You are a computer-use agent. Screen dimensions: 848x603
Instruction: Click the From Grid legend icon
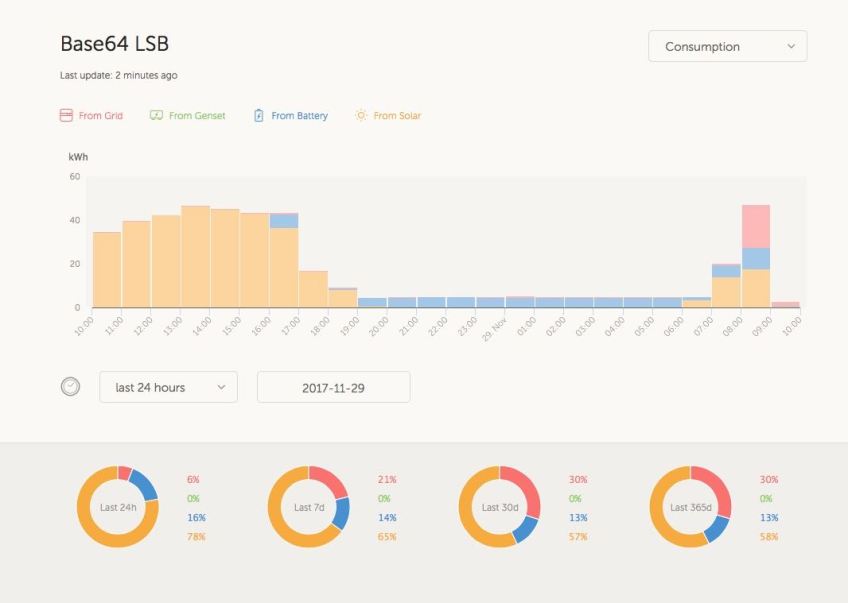coord(66,116)
